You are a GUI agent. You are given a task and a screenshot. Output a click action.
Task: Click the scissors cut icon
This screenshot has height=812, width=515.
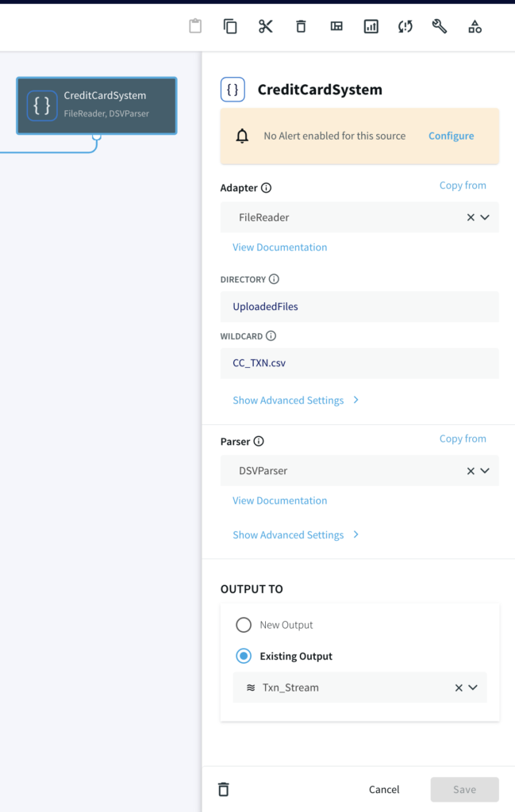click(265, 26)
